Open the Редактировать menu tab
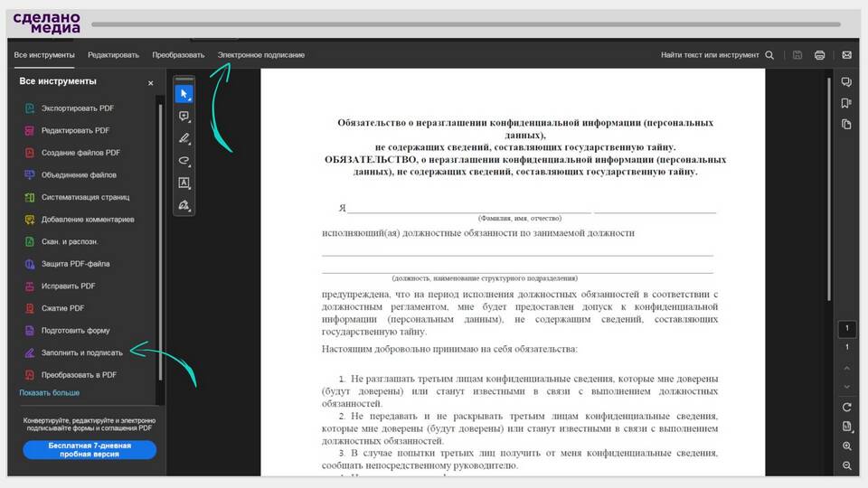The image size is (868, 488). pos(113,55)
